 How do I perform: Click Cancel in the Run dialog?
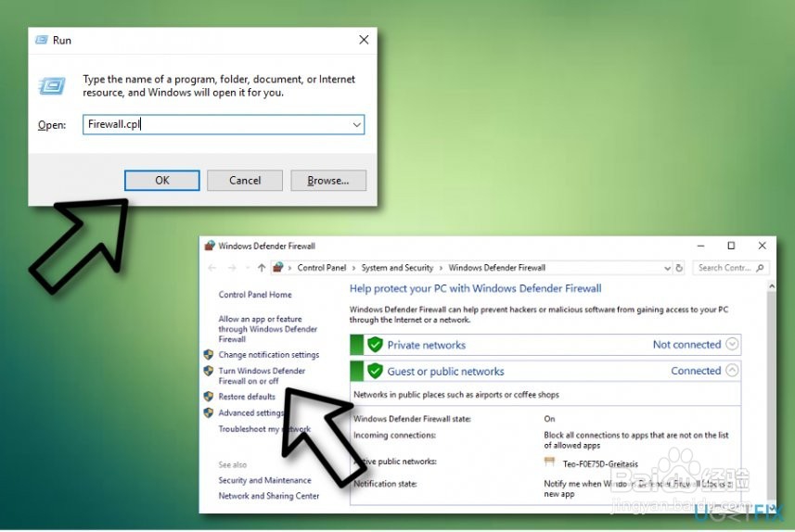pyautogui.click(x=245, y=181)
